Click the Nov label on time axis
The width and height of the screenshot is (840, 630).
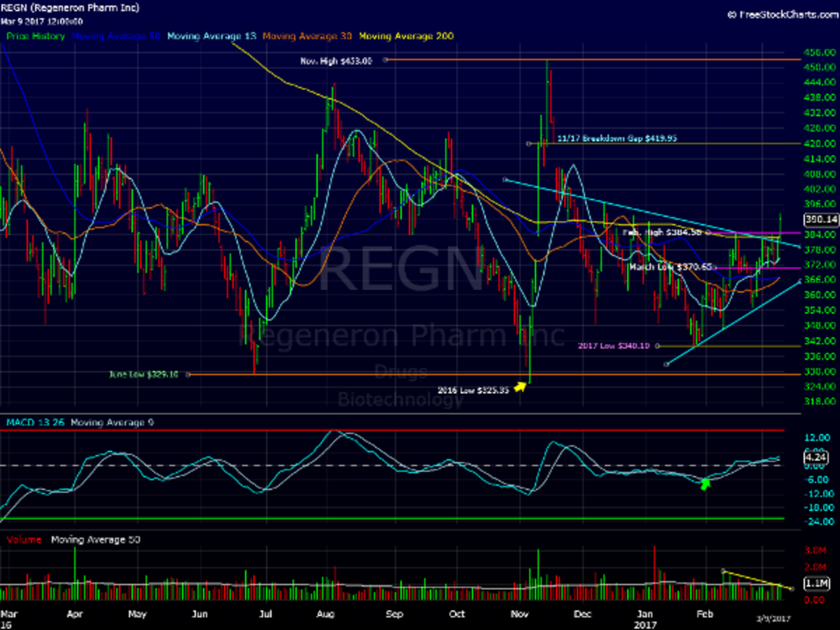(519, 614)
